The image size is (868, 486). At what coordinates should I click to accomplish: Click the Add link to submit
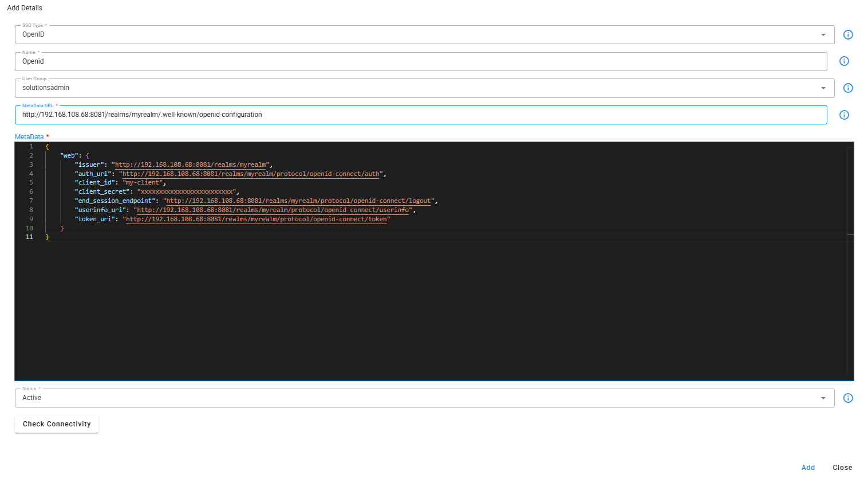(808, 467)
